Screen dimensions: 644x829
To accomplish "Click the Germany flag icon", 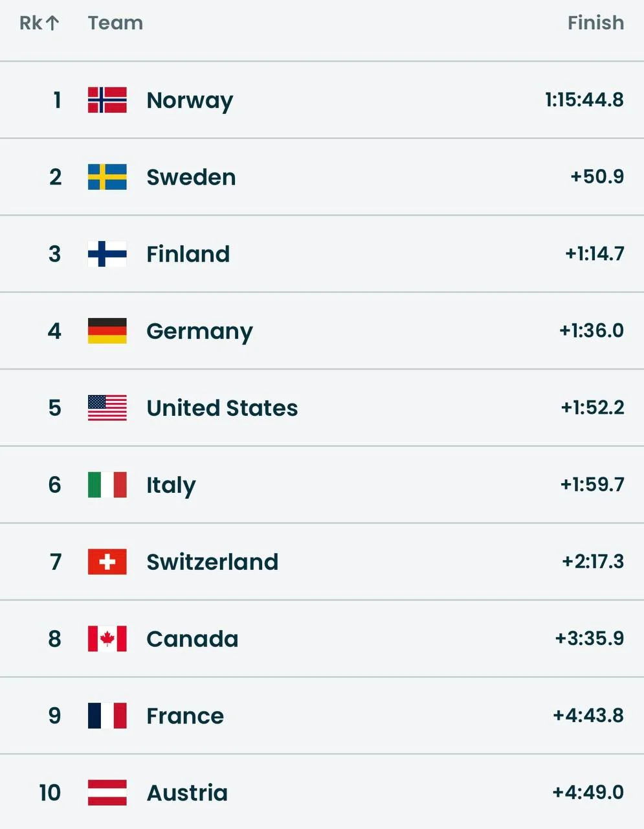I will point(107,331).
